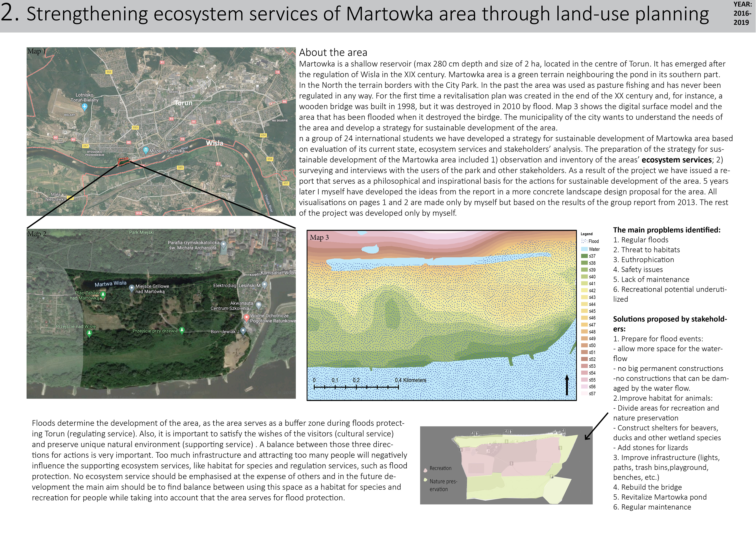Click the Miejsce Grillowe nad Martówką pin
The image size is (756, 534).
pos(131,288)
